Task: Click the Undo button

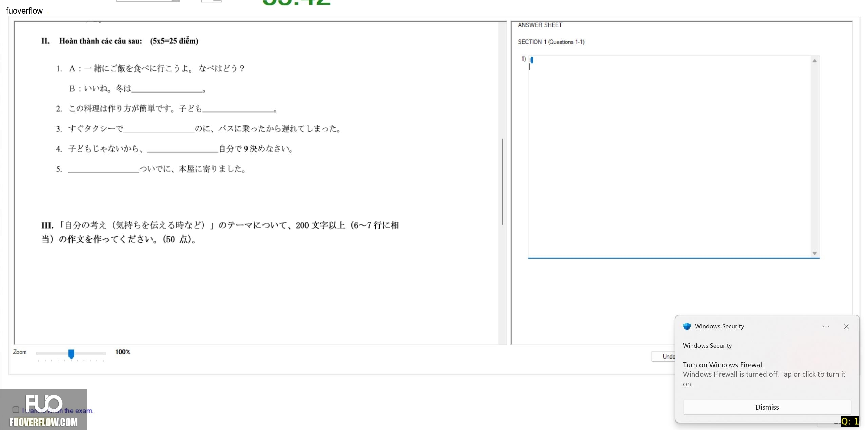Action: [664, 356]
